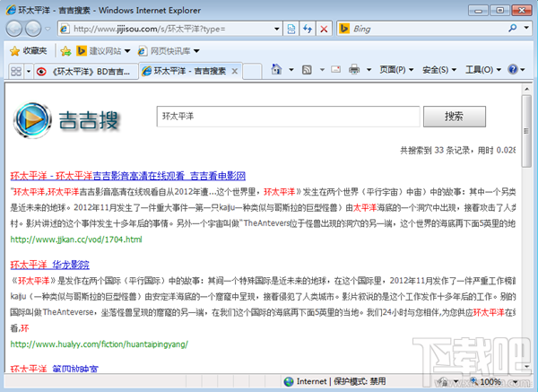Click the vertical scrollbar thumb
This screenshot has height=392, width=538.
[526, 131]
